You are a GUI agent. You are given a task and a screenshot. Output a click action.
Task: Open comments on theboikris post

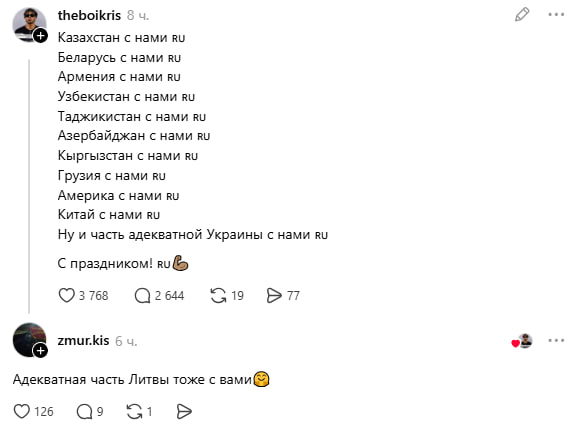point(142,295)
